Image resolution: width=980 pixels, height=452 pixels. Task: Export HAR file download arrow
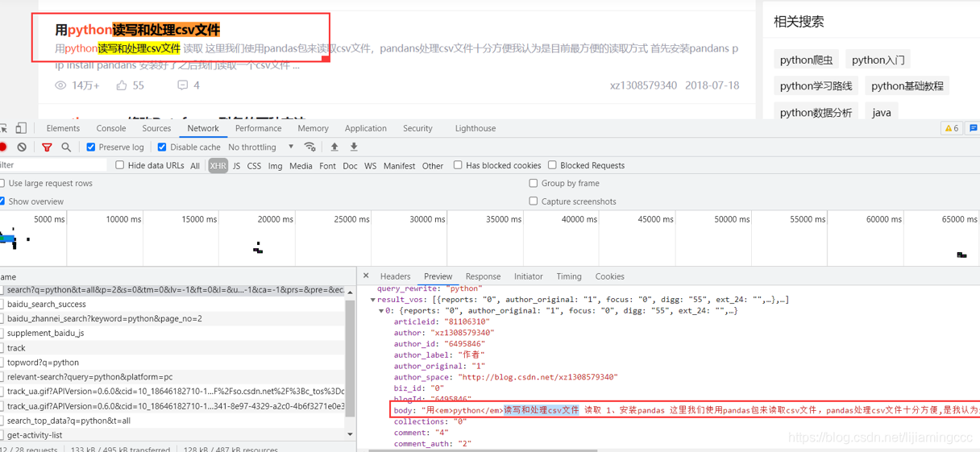tap(354, 147)
